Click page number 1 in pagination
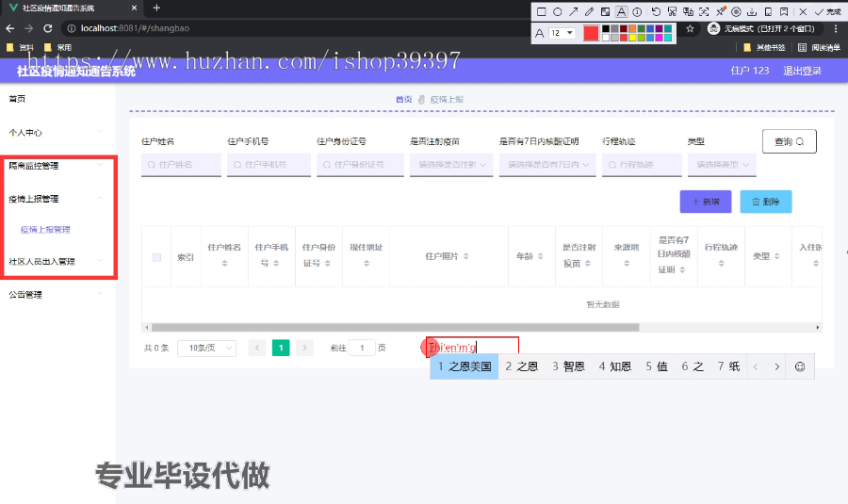 (x=281, y=348)
